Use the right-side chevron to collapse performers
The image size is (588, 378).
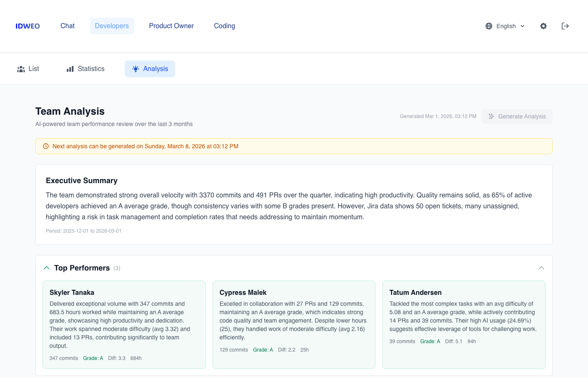541,268
